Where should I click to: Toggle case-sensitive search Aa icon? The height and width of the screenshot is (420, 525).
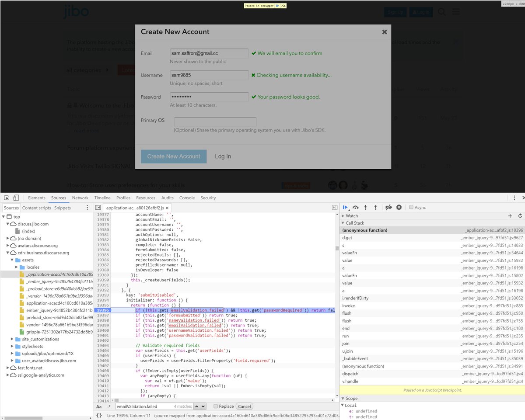coord(99,406)
